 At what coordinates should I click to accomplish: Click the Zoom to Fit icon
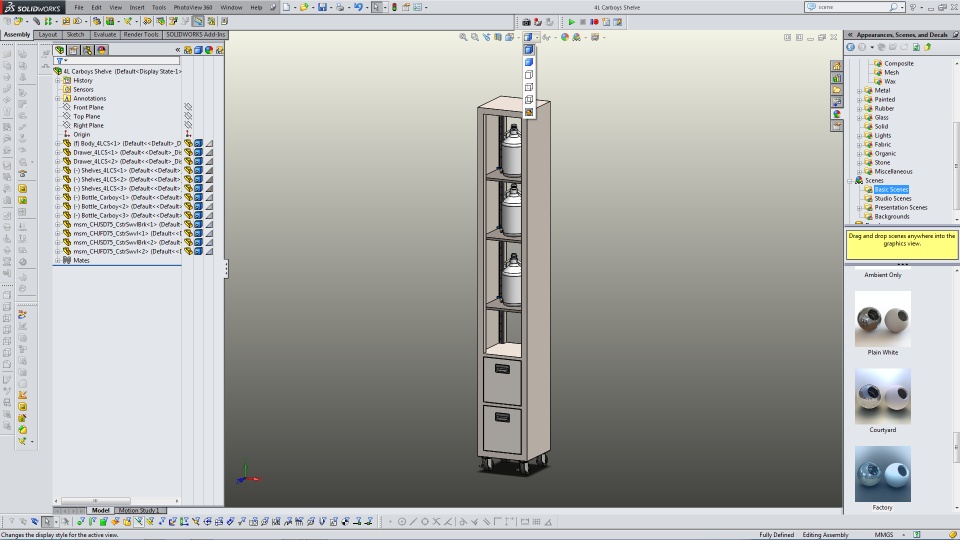click(x=463, y=37)
